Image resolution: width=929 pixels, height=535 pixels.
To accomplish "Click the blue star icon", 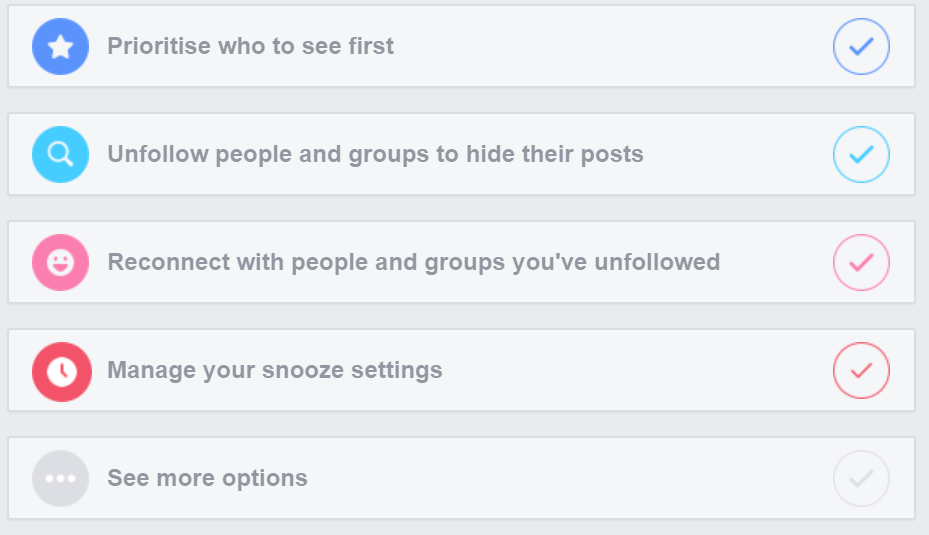I will coord(60,46).
